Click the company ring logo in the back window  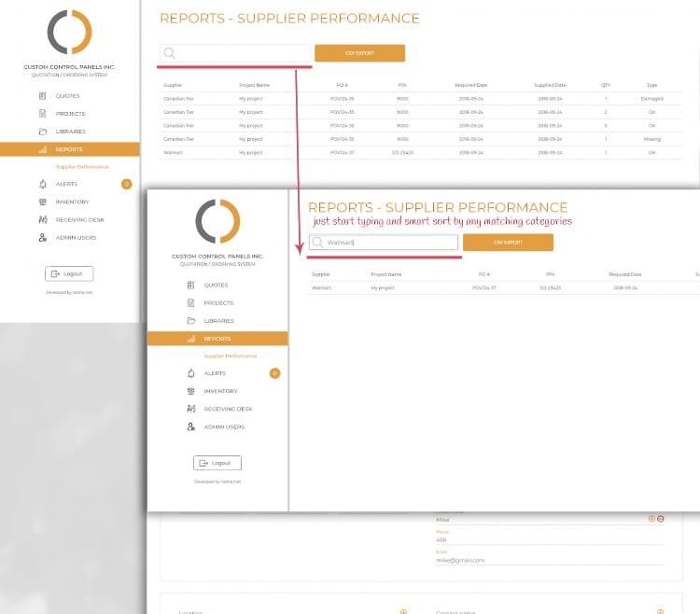tap(70, 32)
